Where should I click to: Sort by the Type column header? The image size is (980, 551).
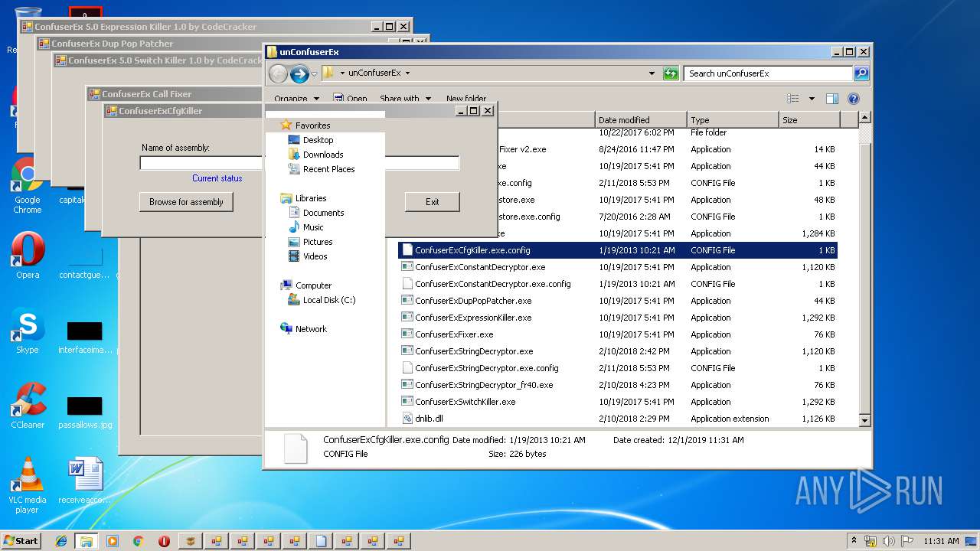pyautogui.click(x=733, y=120)
